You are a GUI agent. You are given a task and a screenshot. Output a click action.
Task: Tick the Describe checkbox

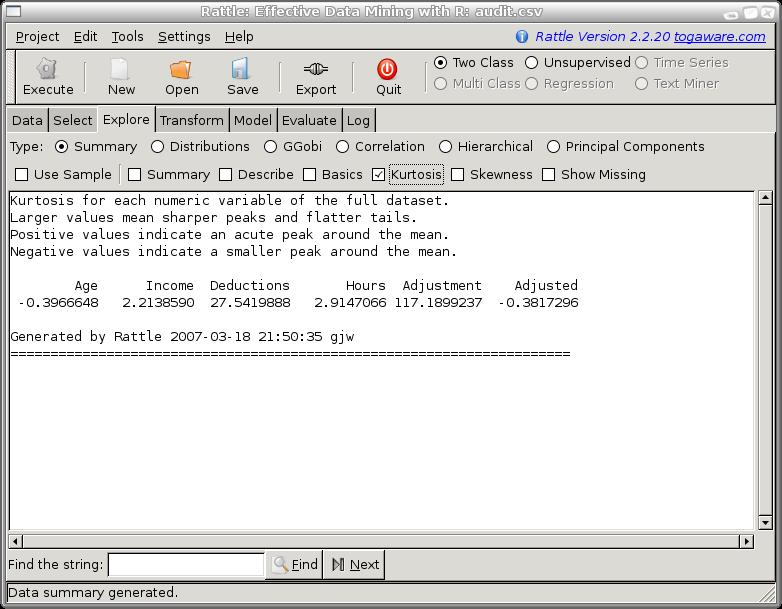tap(225, 175)
